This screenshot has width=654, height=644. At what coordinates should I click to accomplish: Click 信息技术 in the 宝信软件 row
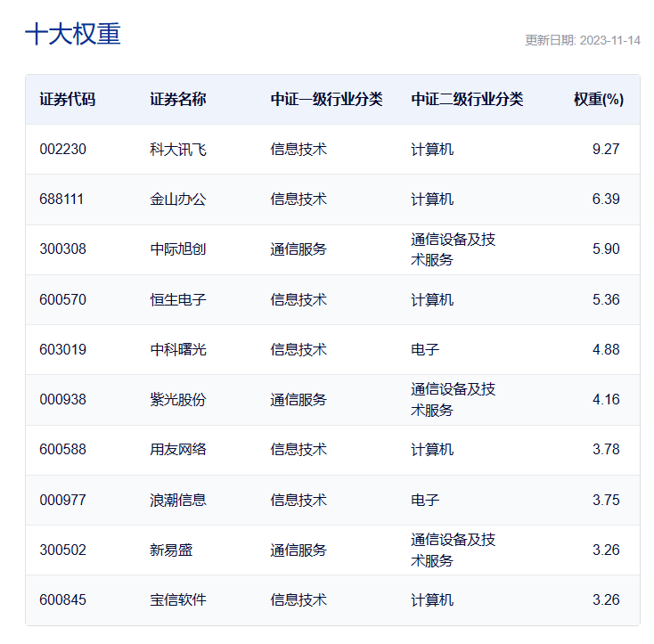point(298,599)
